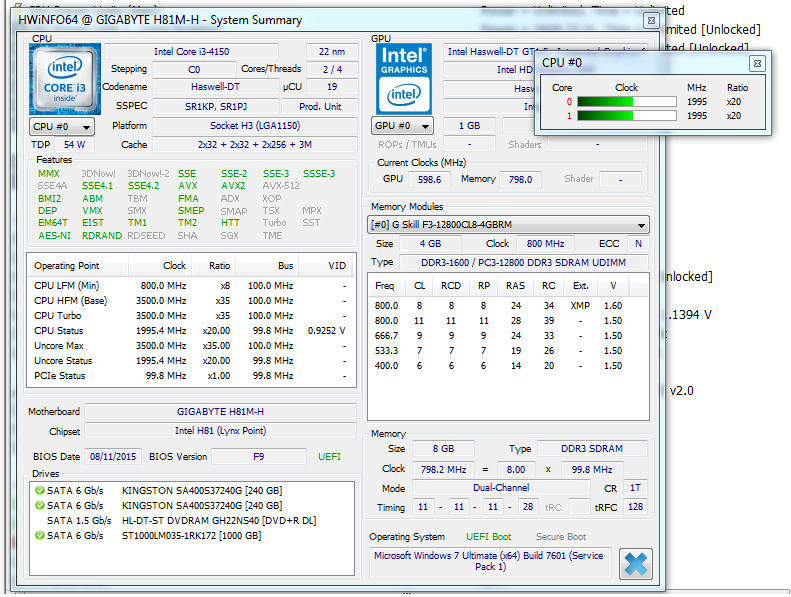Click the GPU Memory clock 798.0 value
This screenshot has height=597, width=791.
click(521, 180)
